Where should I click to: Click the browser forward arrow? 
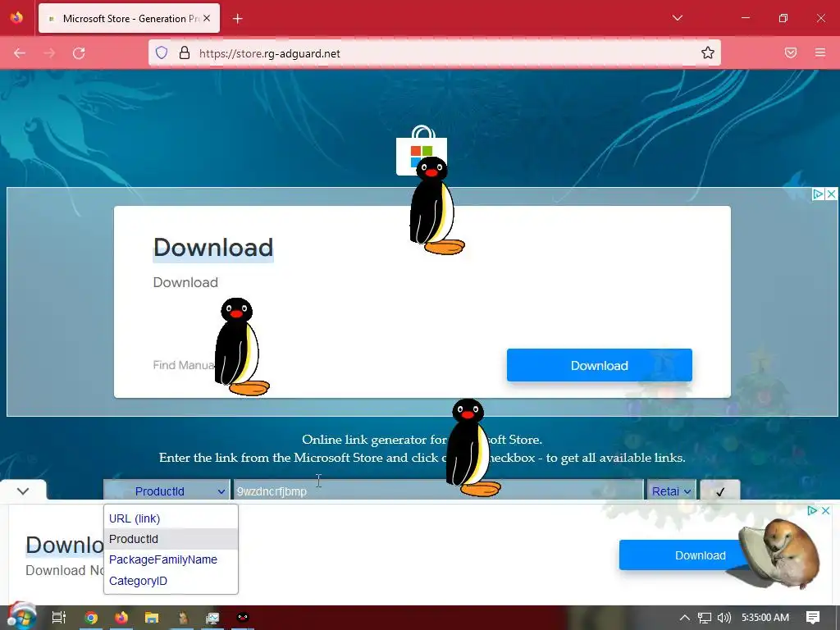point(49,53)
